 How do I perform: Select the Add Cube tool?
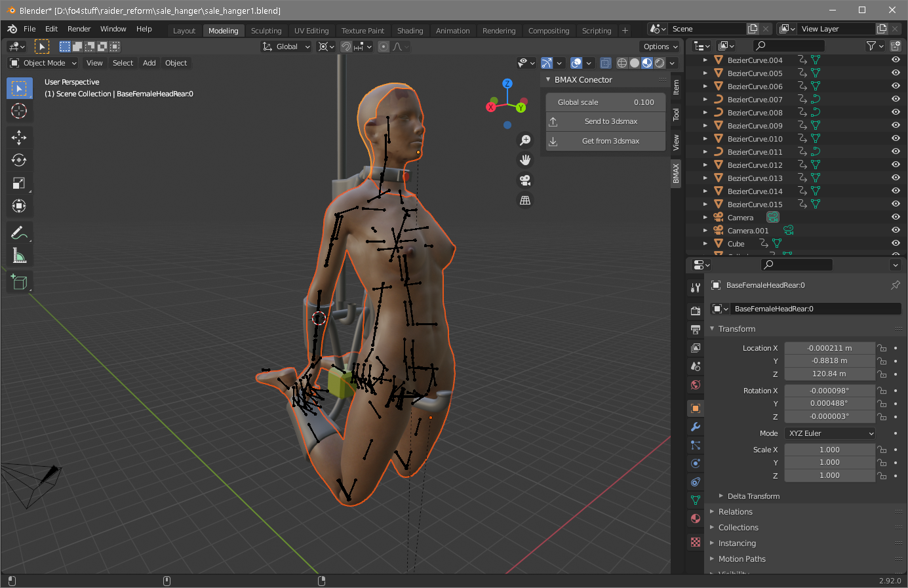(19, 282)
